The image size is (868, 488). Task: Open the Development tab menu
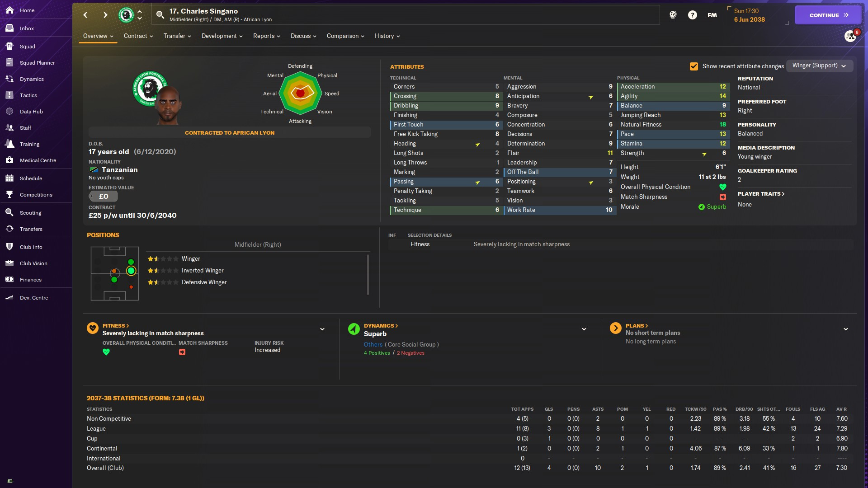[x=222, y=36]
